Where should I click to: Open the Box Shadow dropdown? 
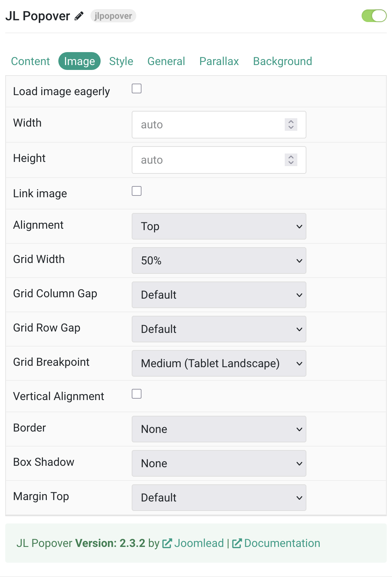point(219,463)
